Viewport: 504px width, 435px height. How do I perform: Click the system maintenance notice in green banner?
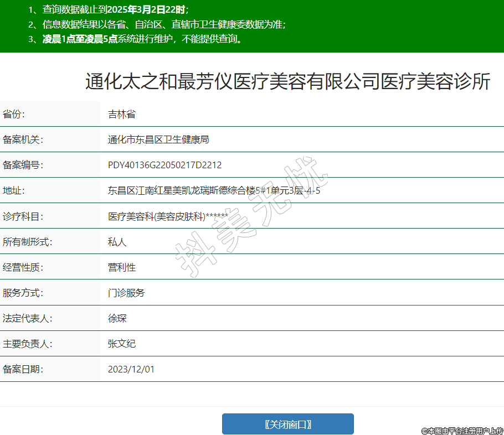[142, 39]
